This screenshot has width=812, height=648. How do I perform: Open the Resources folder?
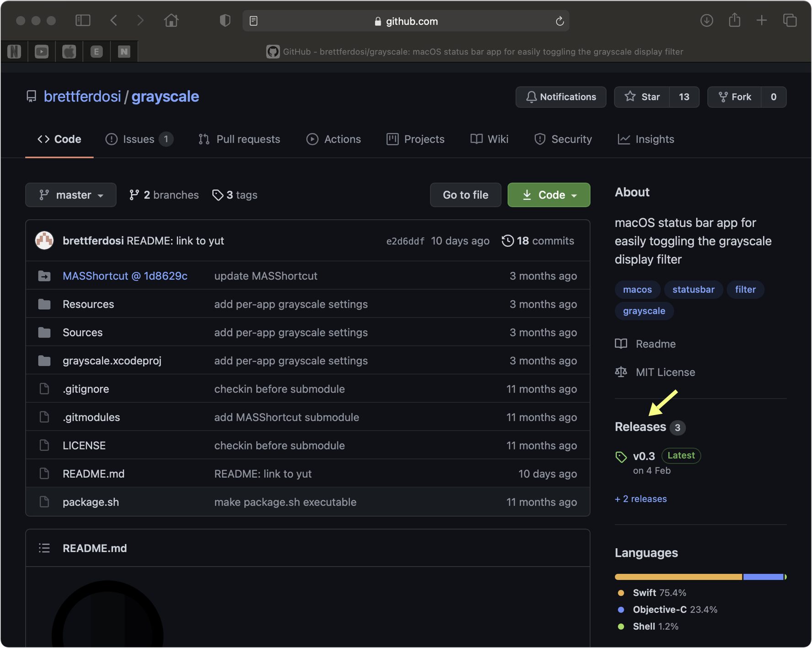pos(88,304)
